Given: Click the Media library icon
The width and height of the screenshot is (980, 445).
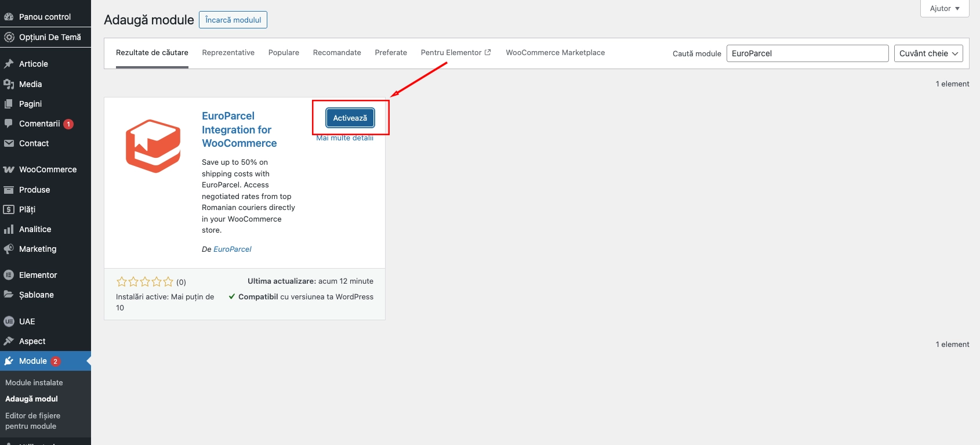Looking at the screenshot, I should tap(9, 84).
